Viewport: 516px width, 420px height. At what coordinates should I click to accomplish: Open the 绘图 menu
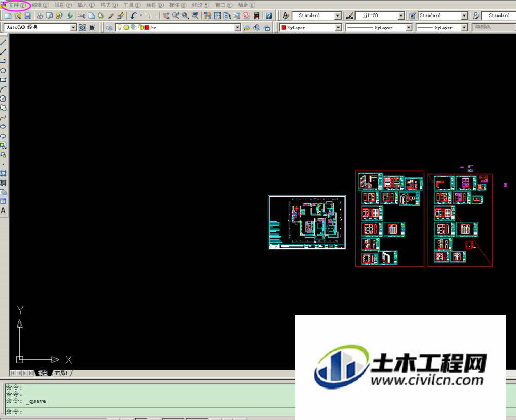155,5
